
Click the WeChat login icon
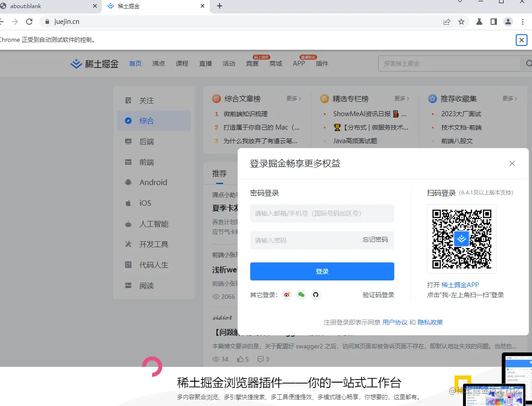coord(301,295)
